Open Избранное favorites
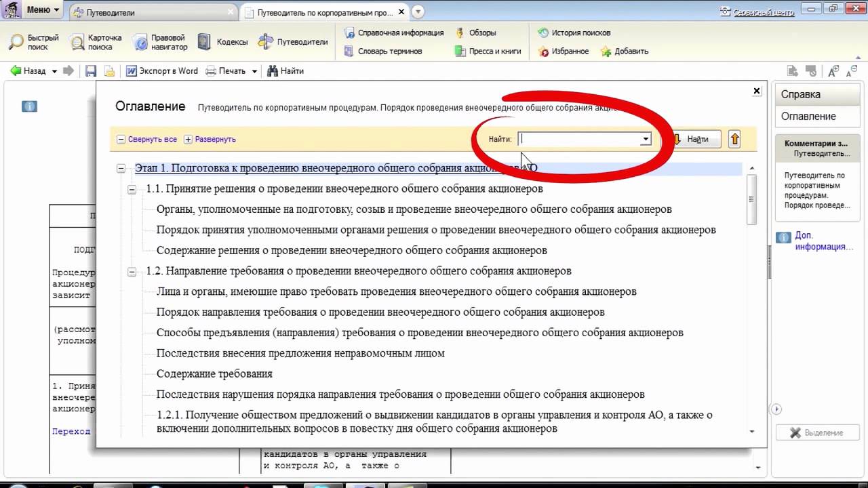868x488 pixels. [563, 51]
